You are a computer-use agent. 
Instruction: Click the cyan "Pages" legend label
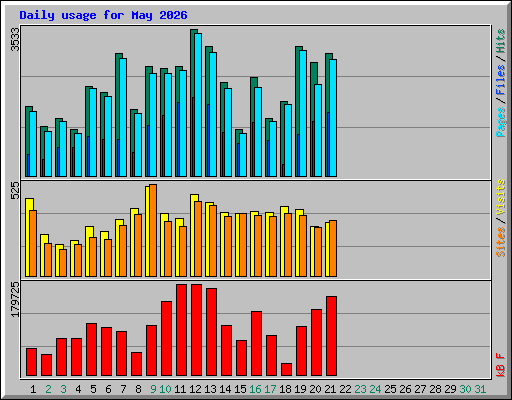point(501,122)
